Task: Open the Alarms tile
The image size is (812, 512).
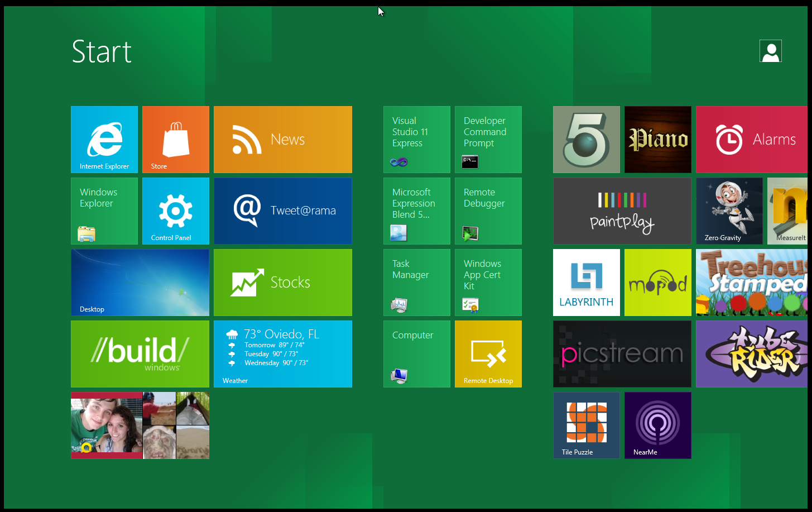Action: coord(752,140)
